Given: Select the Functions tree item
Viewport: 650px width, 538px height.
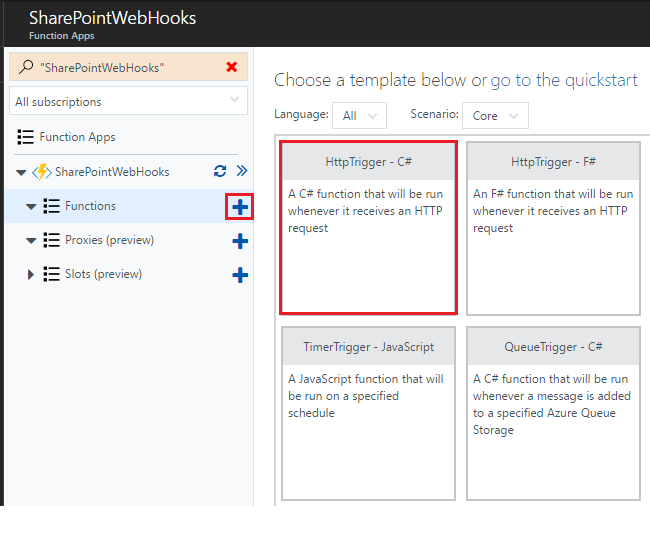Looking at the screenshot, I should 90,206.
